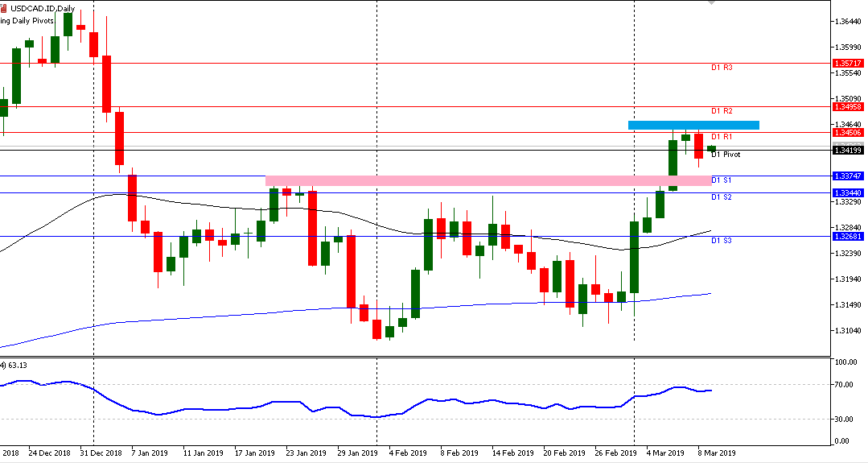868x463 pixels.
Task: Click the D1 S2 support label
Action: click(722, 197)
